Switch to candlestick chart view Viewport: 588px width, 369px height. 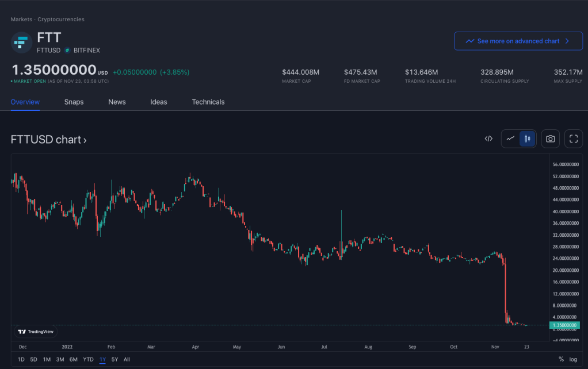[x=527, y=139]
